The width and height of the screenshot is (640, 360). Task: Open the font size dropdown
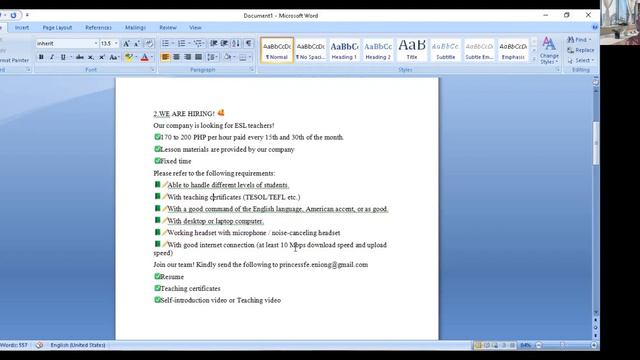(116, 44)
